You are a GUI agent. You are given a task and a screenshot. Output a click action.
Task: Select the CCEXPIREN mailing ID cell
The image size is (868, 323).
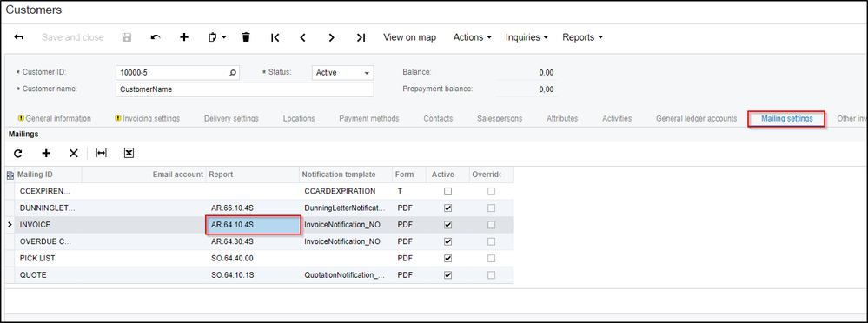pos(49,191)
